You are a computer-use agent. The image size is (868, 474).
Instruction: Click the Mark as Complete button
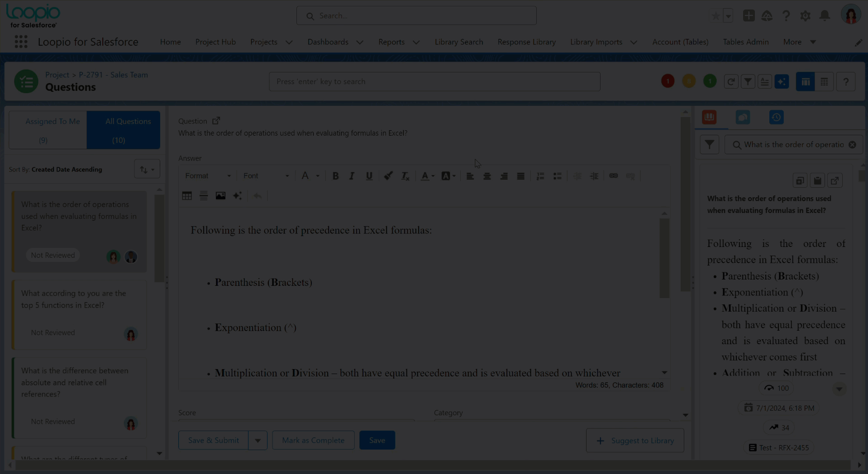[x=313, y=441]
